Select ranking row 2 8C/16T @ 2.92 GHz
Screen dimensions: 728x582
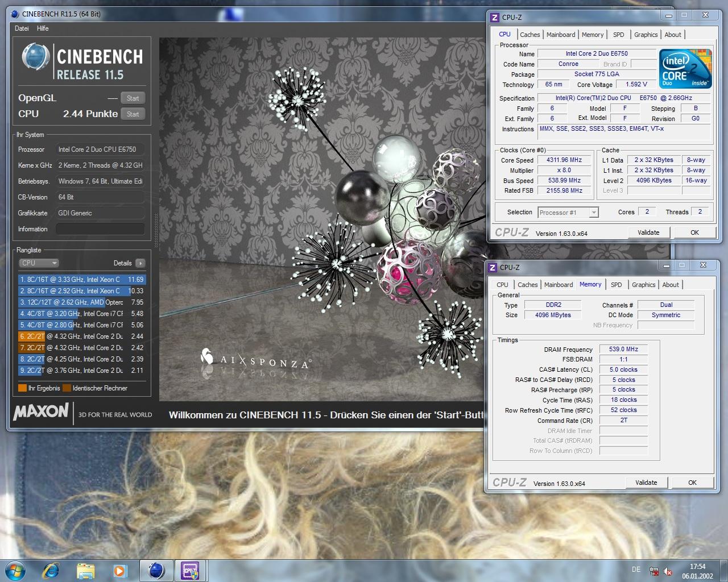click(82, 290)
